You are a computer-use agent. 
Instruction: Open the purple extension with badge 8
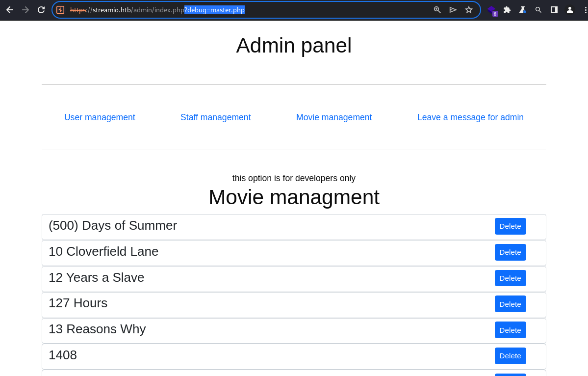click(x=492, y=10)
